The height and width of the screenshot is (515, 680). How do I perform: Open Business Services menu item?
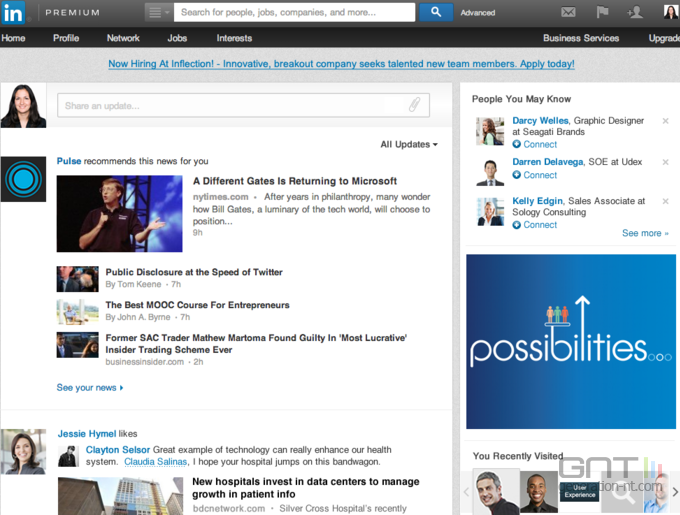(581, 38)
